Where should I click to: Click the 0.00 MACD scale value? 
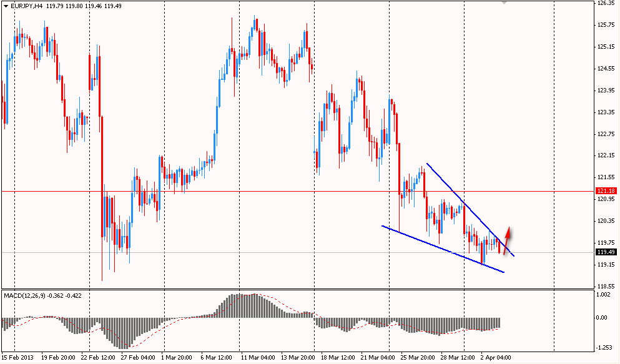(x=602, y=318)
